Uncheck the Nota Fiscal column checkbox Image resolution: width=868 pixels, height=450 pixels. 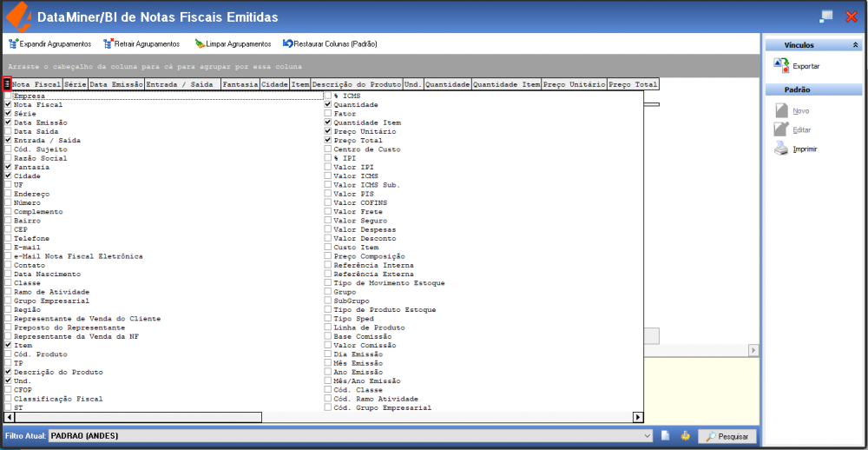(x=8, y=105)
